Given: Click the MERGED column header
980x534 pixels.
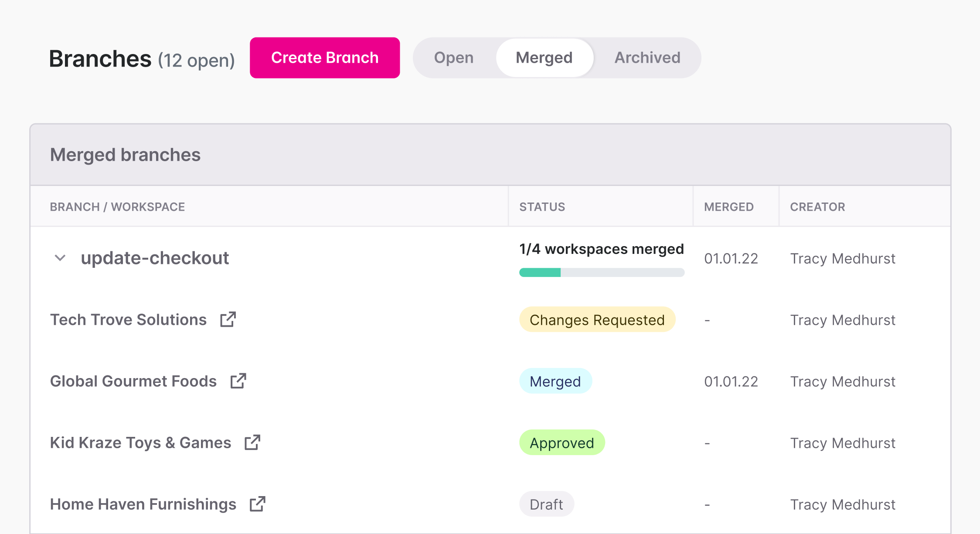Looking at the screenshot, I should coord(728,206).
